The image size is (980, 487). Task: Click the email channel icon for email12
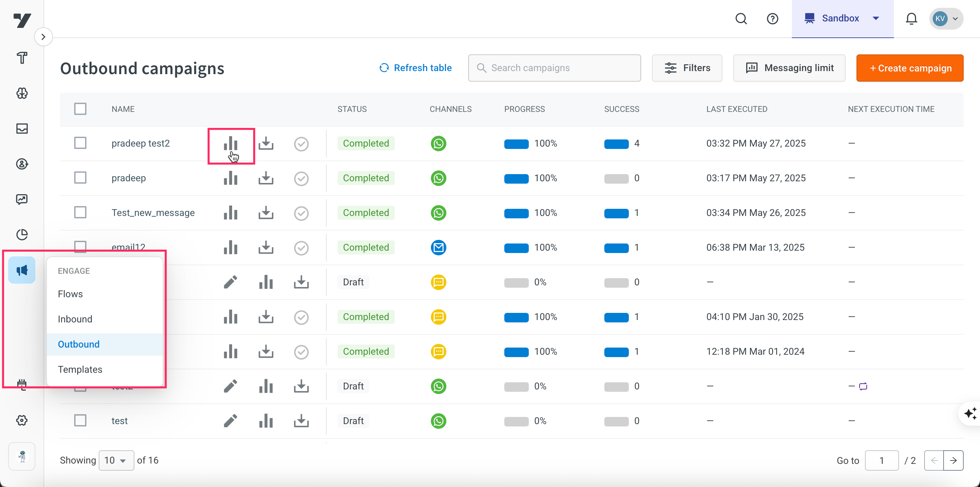439,248
